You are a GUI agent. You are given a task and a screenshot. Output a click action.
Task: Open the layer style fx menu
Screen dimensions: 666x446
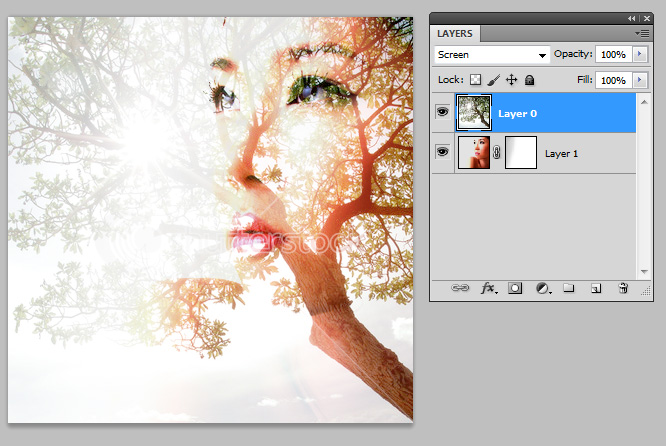(489, 288)
